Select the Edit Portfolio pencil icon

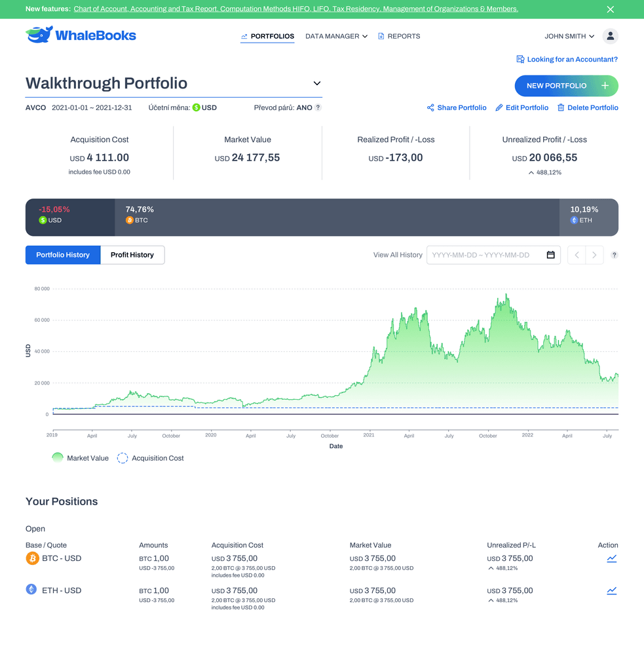pos(498,107)
